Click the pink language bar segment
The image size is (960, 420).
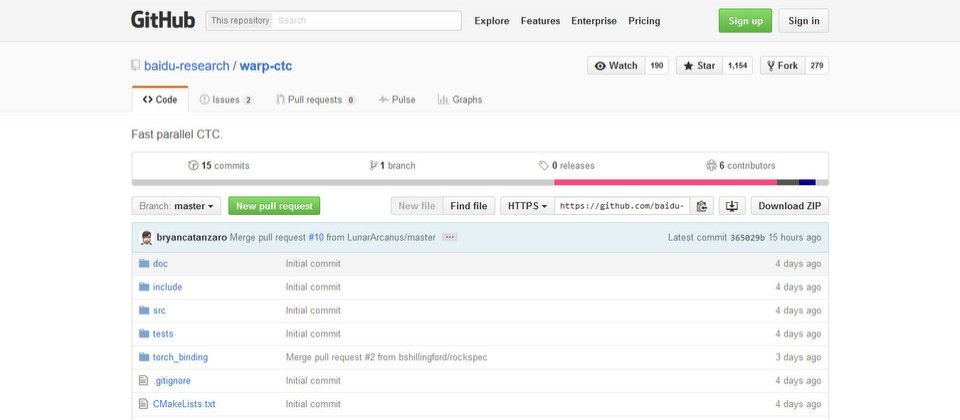[666, 182]
